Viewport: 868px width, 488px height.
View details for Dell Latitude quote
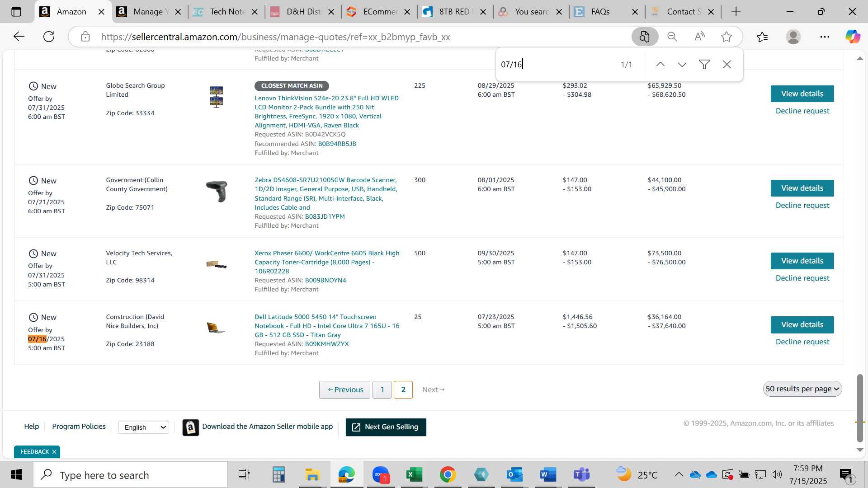(x=802, y=325)
